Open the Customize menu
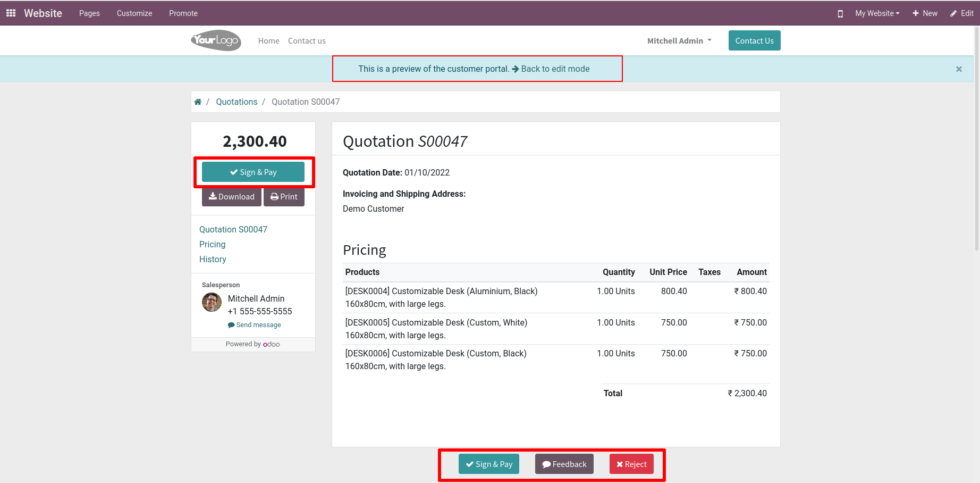980x483 pixels. (x=134, y=13)
